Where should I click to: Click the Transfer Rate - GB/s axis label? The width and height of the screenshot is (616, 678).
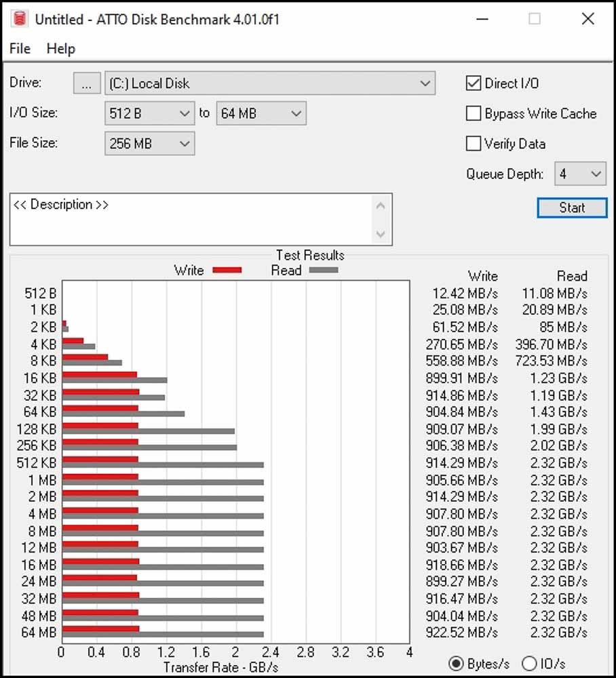pos(220,667)
